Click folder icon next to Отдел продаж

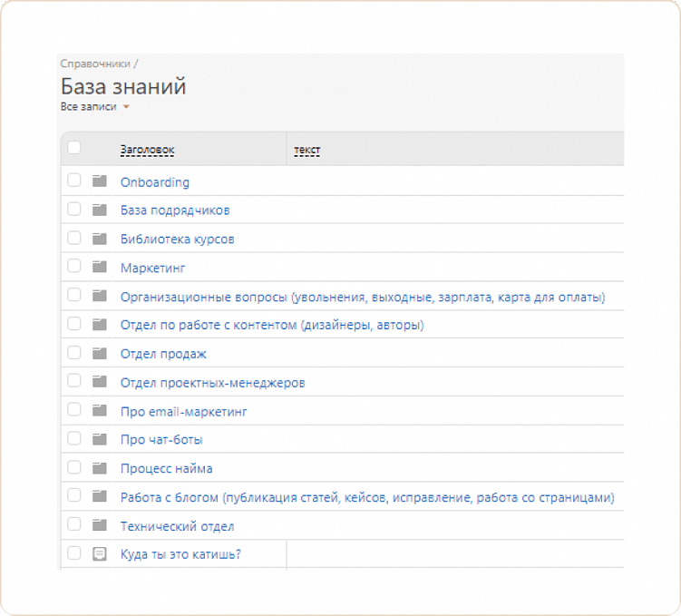pos(100,354)
